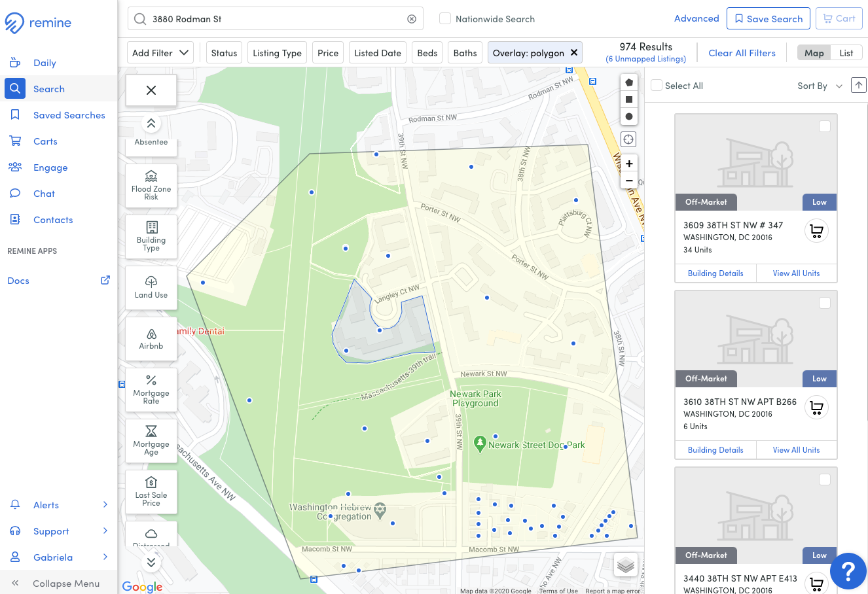Tick the 3609 38TH ST NW card checkbox
Viewport: 868px width, 594px height.
[x=825, y=126]
